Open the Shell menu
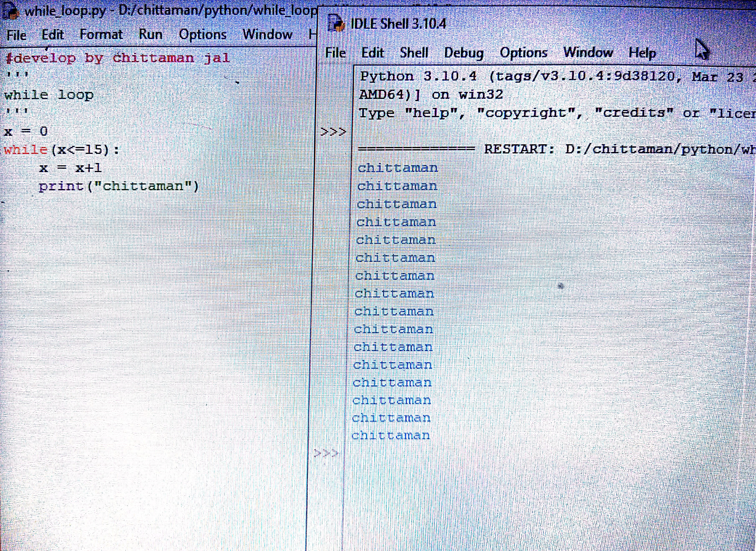This screenshot has width=756, height=551. coord(414,53)
